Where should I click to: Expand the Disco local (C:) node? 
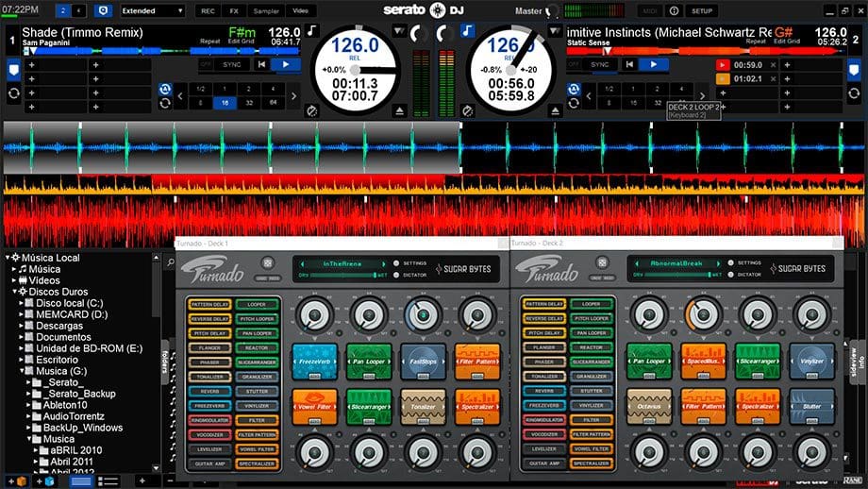pos(21,303)
